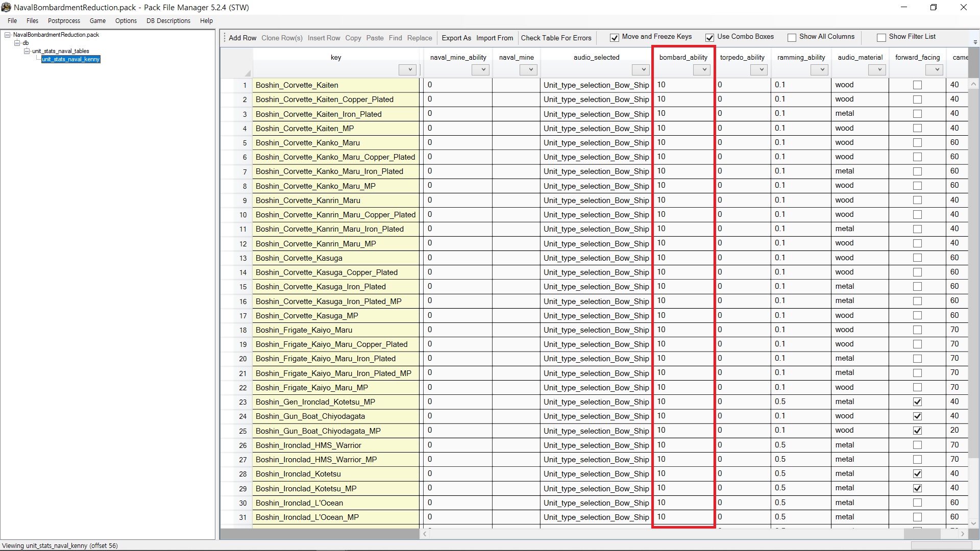Select unit_stats_naval_kenny in the tree
The width and height of the screenshot is (980, 551).
pos(70,59)
